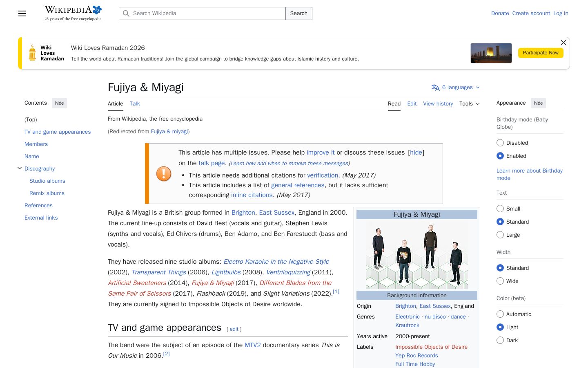The width and height of the screenshot is (588, 368).
Task: Open the Edit tab
Action: coord(412,103)
